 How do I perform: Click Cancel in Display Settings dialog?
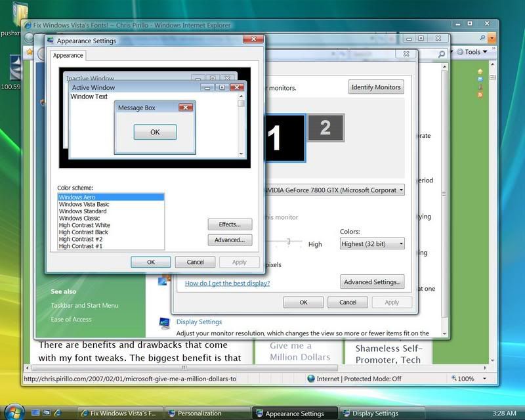pyautogui.click(x=348, y=302)
